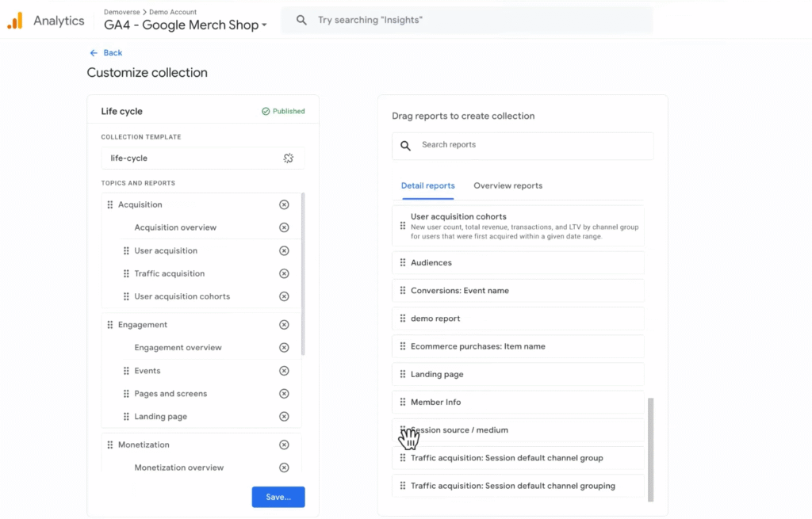812x519 pixels.
Task: Click the Google Analytics logo
Action: point(15,21)
